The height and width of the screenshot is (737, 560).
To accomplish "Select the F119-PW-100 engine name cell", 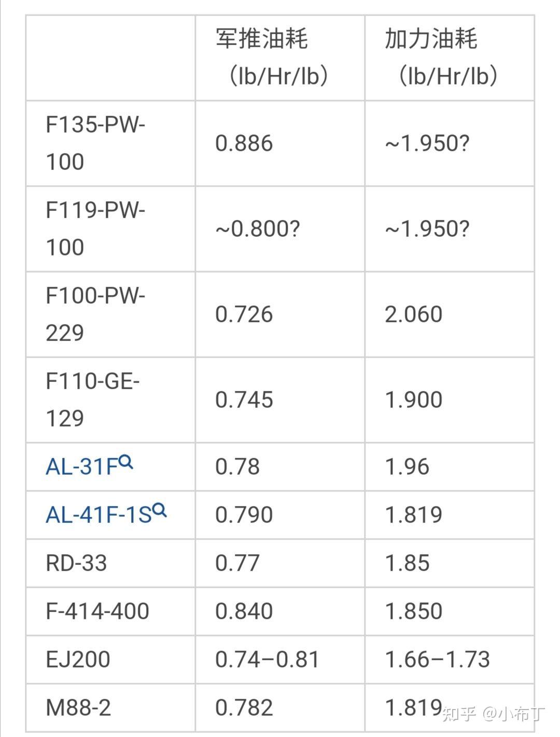I will tap(95, 229).
